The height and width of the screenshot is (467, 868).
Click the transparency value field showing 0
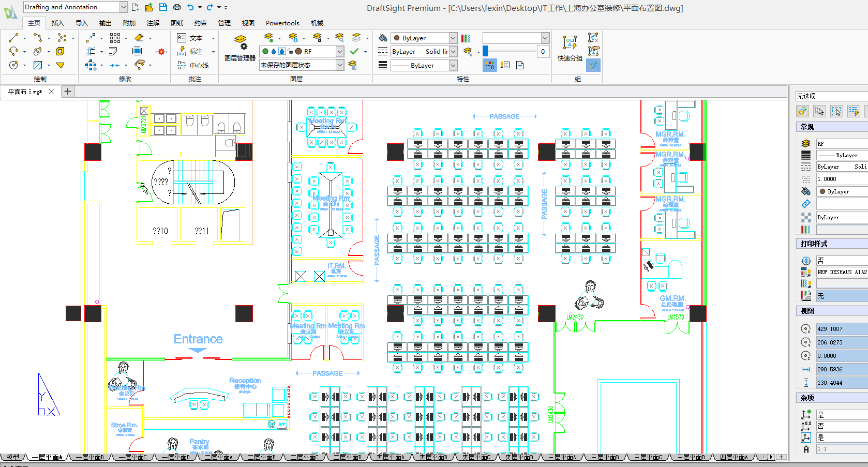click(543, 51)
